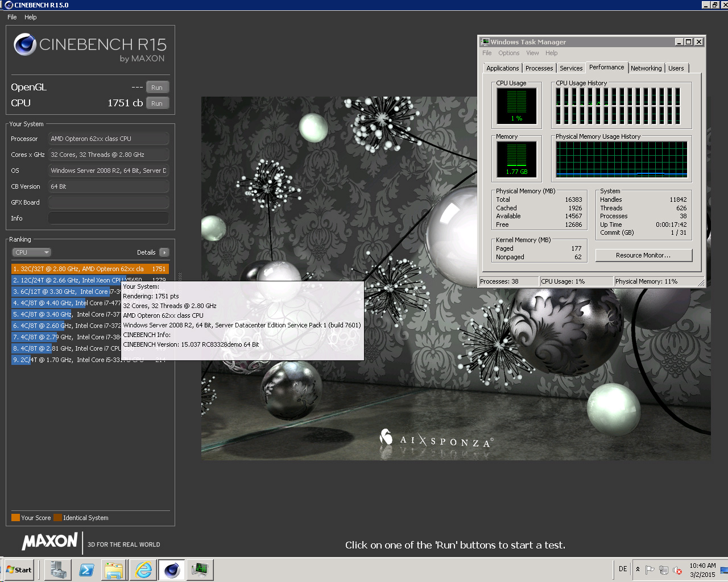Show hidden tray icons arrow
The height and width of the screenshot is (582, 728).
[638, 569]
